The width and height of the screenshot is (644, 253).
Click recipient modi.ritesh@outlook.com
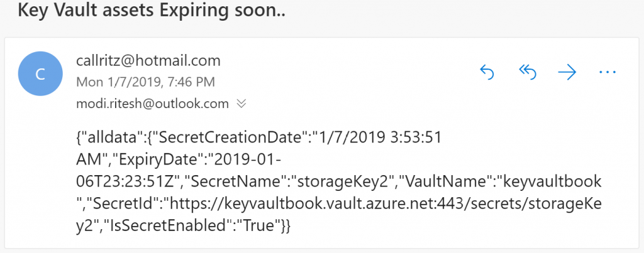(x=152, y=103)
